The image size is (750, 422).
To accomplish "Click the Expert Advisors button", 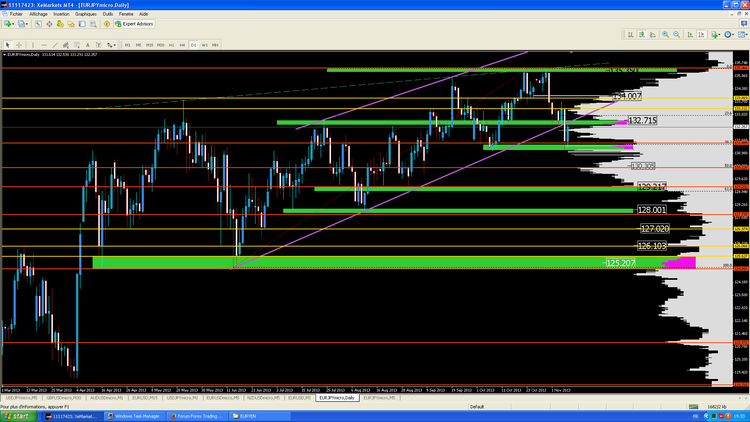I will tap(134, 24).
